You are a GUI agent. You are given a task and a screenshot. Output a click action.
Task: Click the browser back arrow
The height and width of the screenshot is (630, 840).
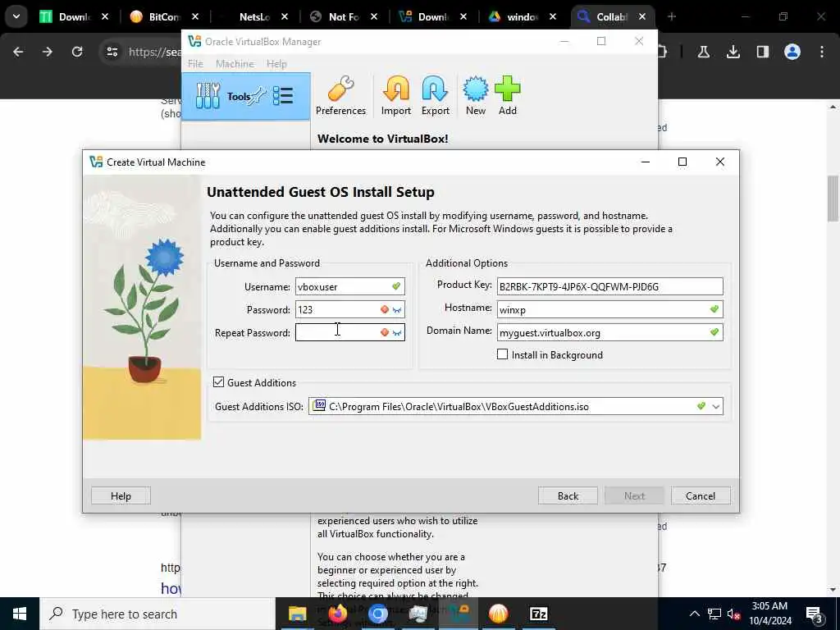(x=18, y=52)
